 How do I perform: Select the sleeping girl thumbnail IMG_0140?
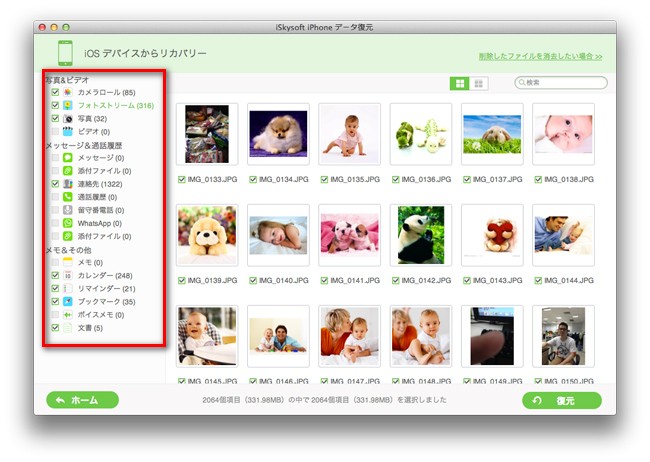point(278,235)
